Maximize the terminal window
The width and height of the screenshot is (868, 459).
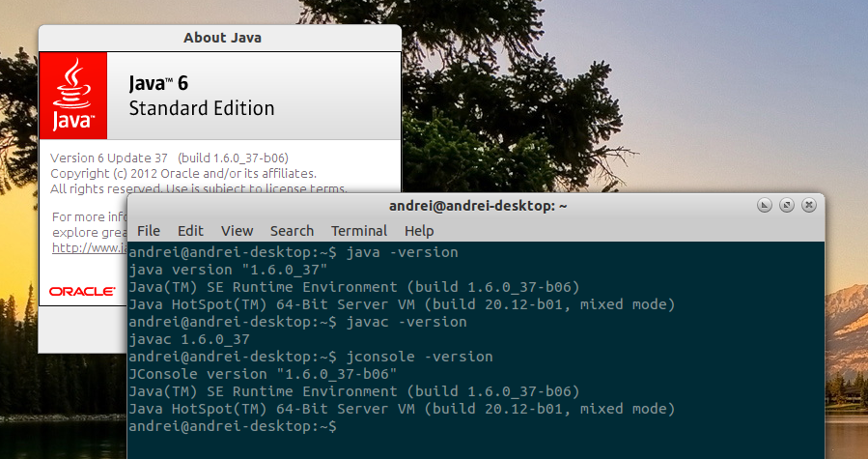coord(787,205)
